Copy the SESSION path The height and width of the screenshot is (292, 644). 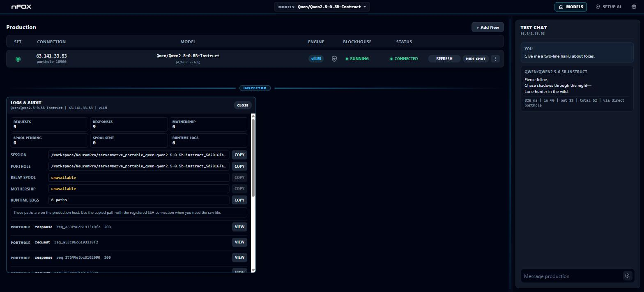point(239,155)
